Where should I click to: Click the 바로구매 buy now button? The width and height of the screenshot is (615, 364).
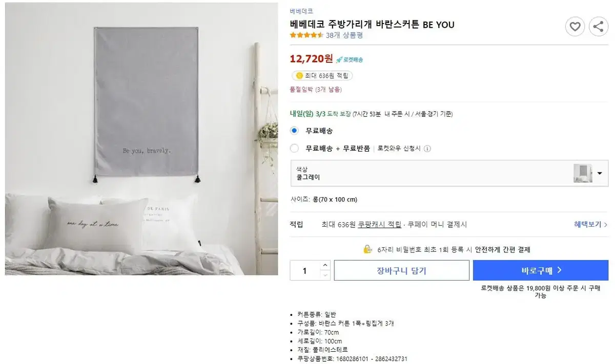(x=541, y=270)
